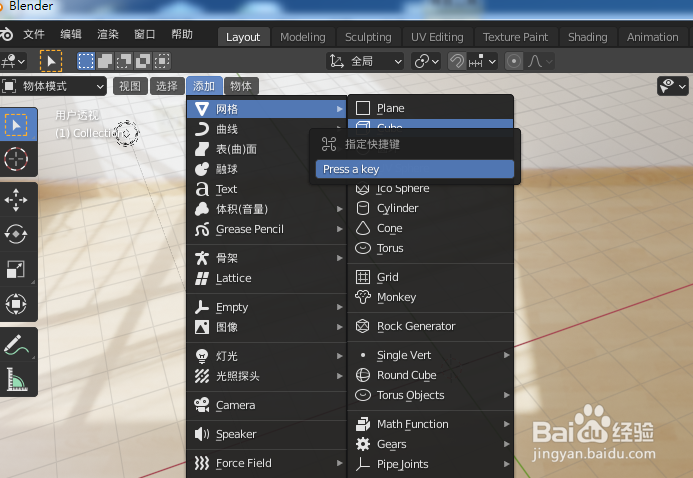Image resolution: width=693 pixels, height=478 pixels.
Task: Add a Lattice object
Action: pyautogui.click(x=267, y=278)
